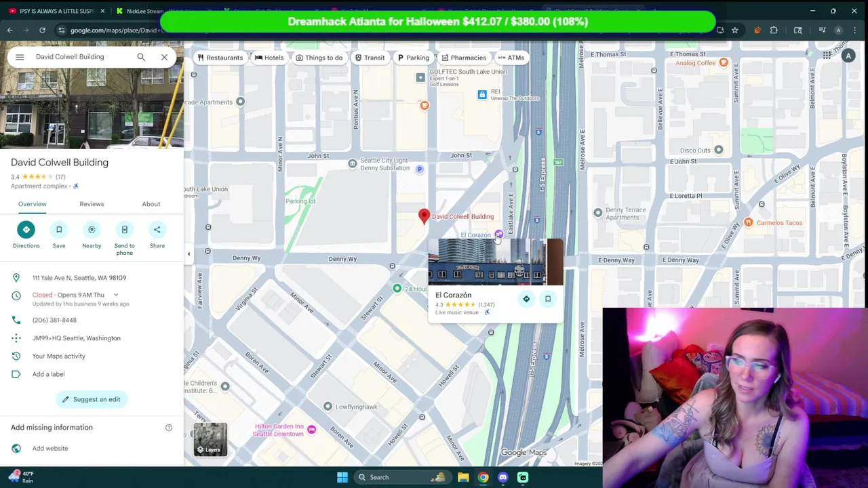Open Your Maps activity

[59, 356]
